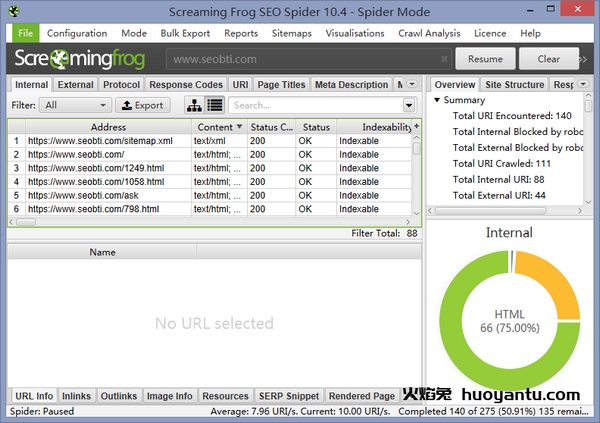The height and width of the screenshot is (423, 600).
Task: Switch to list view icon
Action: tap(214, 105)
